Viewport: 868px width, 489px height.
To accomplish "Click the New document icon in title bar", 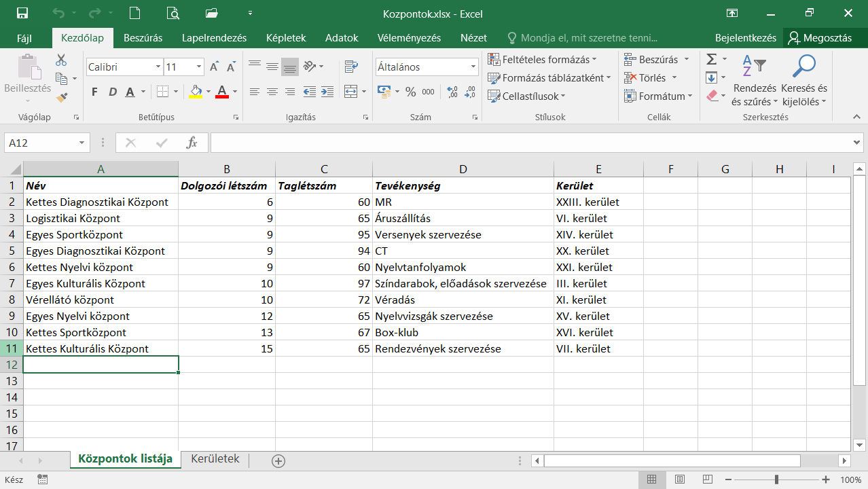I will 135,12.
